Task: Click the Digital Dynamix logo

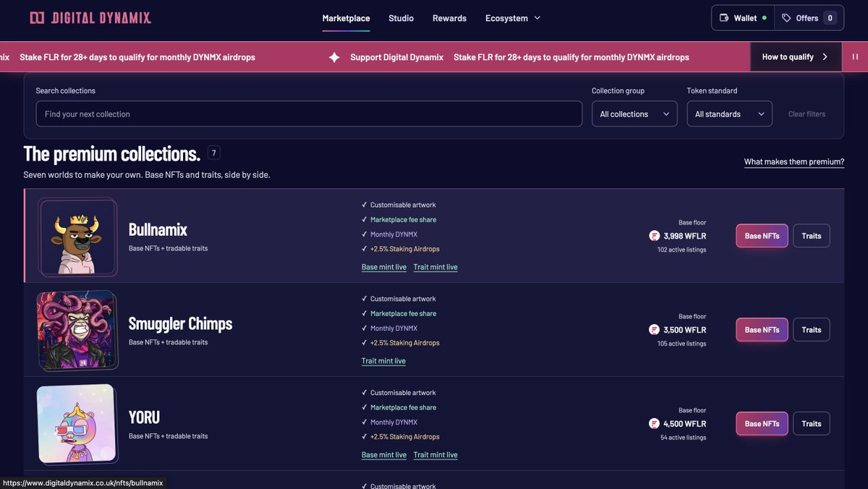Action: pyautogui.click(x=90, y=18)
